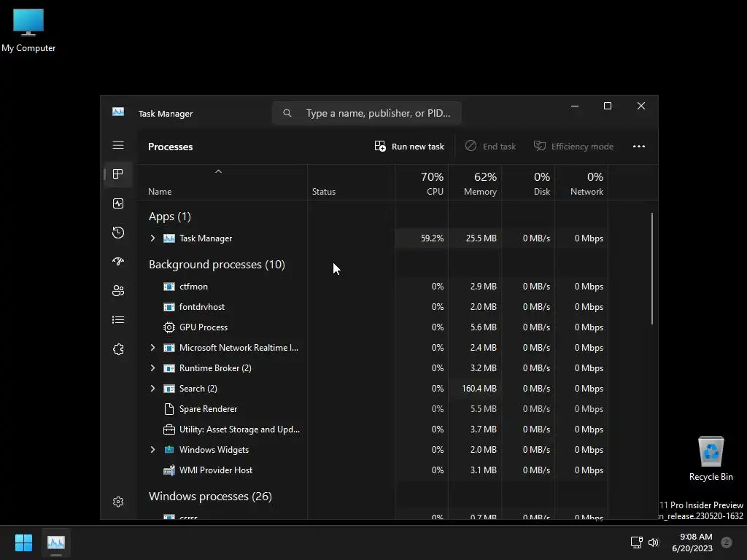Click the Utility: Asset Storage briefcase icon
The width and height of the screenshot is (747, 560).
tap(169, 429)
